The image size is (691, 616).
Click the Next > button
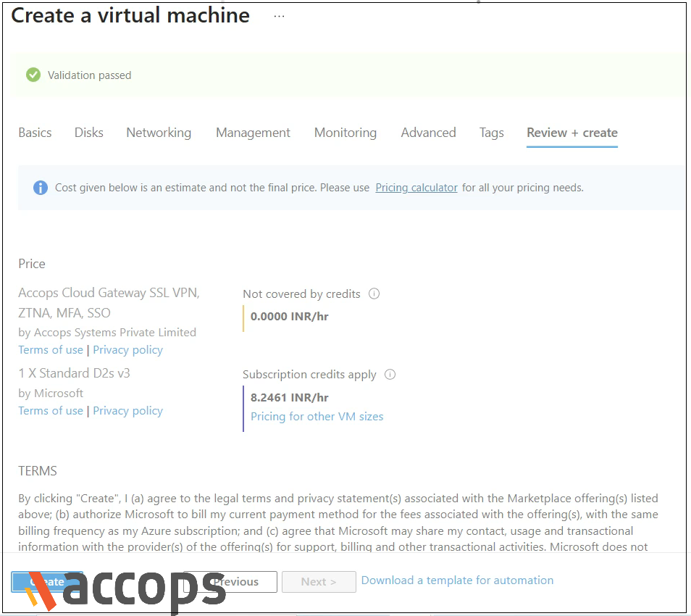pos(319,582)
